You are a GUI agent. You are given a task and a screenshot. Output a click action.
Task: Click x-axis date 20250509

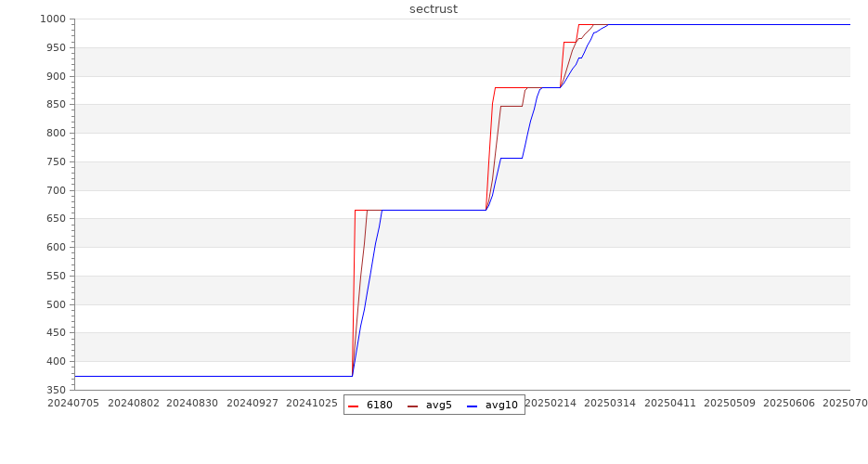(x=730, y=403)
